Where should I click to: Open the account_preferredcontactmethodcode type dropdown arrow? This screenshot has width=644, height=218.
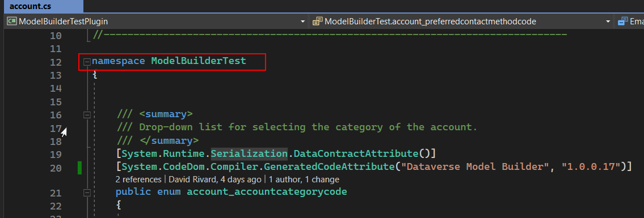(608, 22)
